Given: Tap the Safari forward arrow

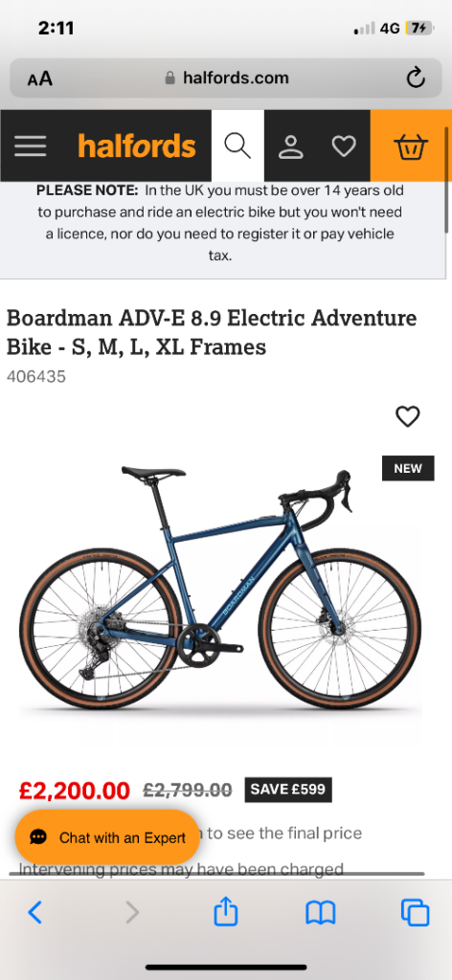Looking at the screenshot, I should (132, 913).
